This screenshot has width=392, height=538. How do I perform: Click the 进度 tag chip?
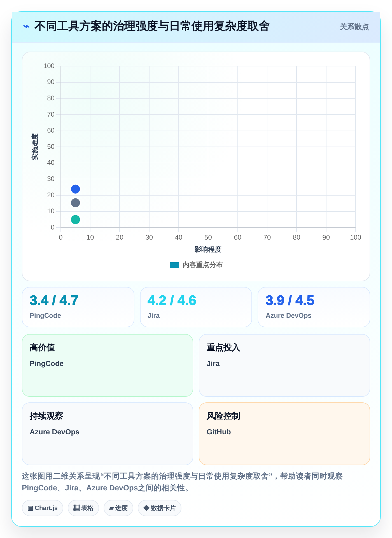118,508
